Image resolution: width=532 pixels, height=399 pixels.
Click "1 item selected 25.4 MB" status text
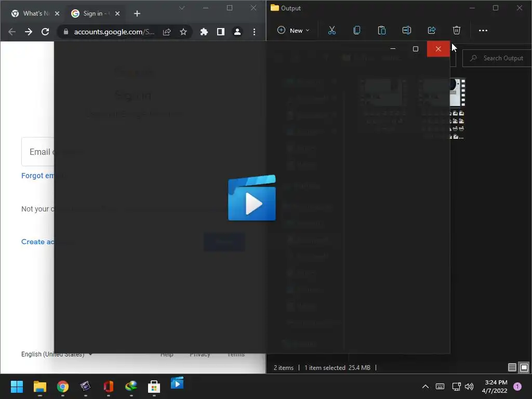pos(337,367)
